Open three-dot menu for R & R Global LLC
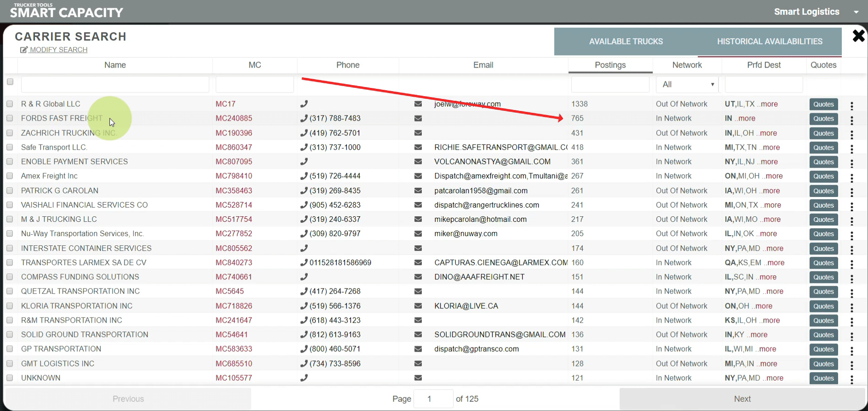The width and height of the screenshot is (868, 411). [x=852, y=106]
